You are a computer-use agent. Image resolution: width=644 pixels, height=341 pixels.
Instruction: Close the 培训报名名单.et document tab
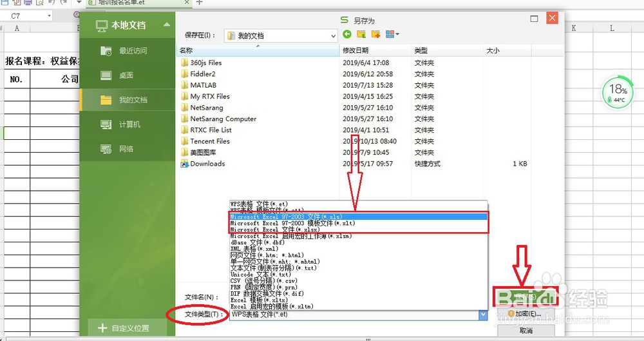(187, 3)
